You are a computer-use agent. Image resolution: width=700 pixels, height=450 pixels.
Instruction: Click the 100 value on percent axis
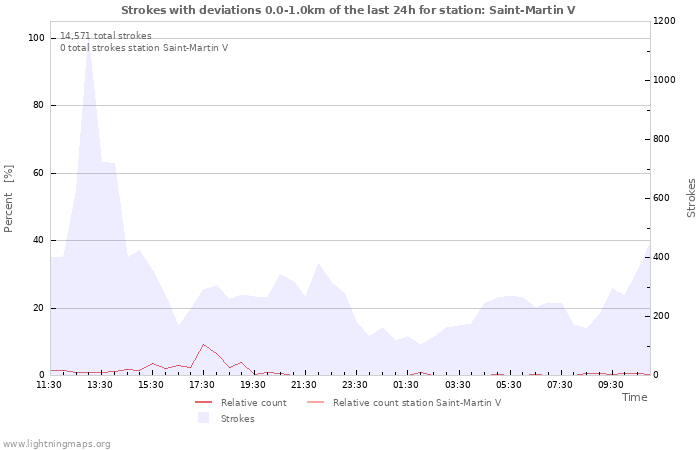coord(36,38)
